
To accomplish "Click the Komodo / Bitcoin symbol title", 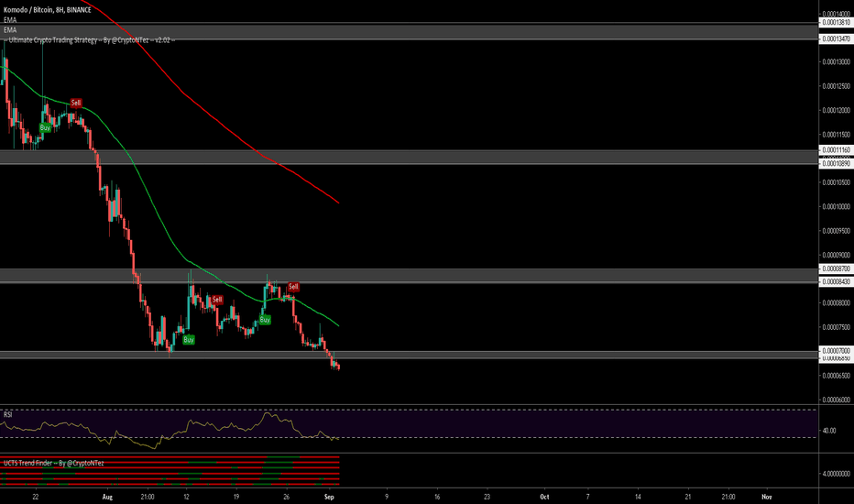I will [x=48, y=10].
